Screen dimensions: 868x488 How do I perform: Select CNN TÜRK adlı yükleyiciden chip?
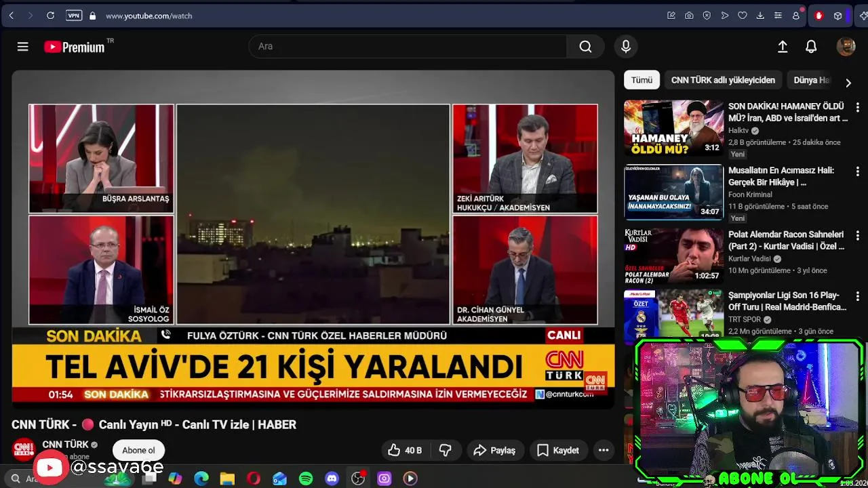pyautogui.click(x=723, y=80)
